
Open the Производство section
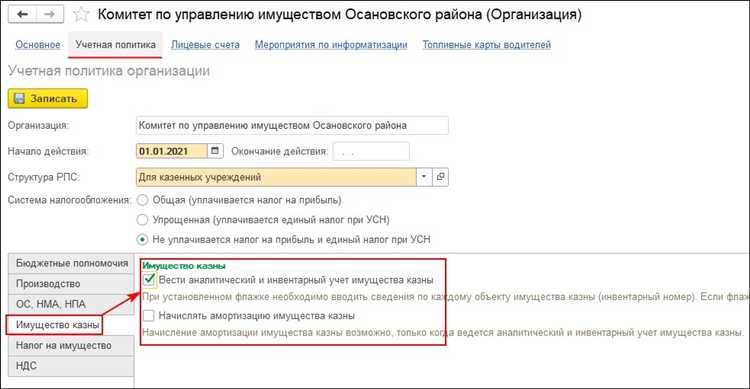(x=71, y=284)
